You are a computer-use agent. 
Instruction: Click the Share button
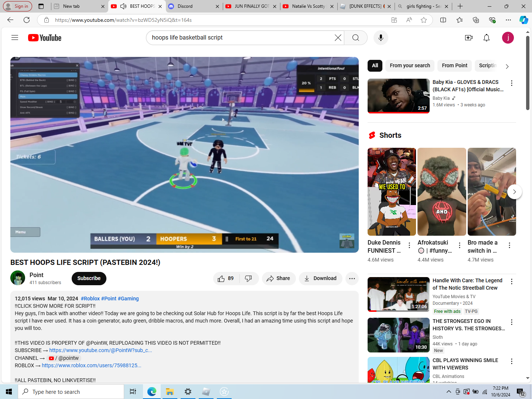point(279,279)
